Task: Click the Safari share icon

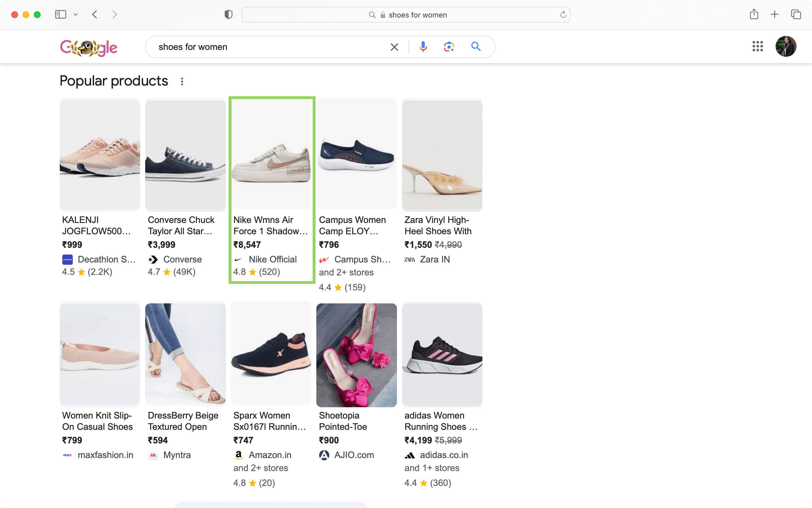Action: coord(754,14)
